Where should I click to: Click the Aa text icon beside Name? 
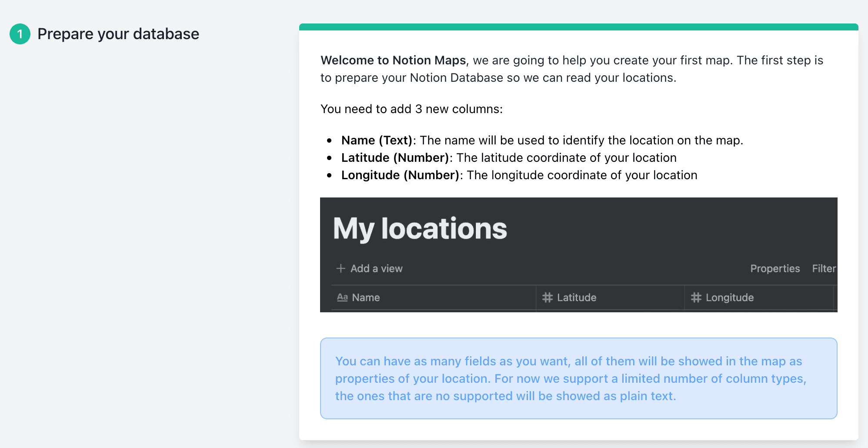(342, 298)
